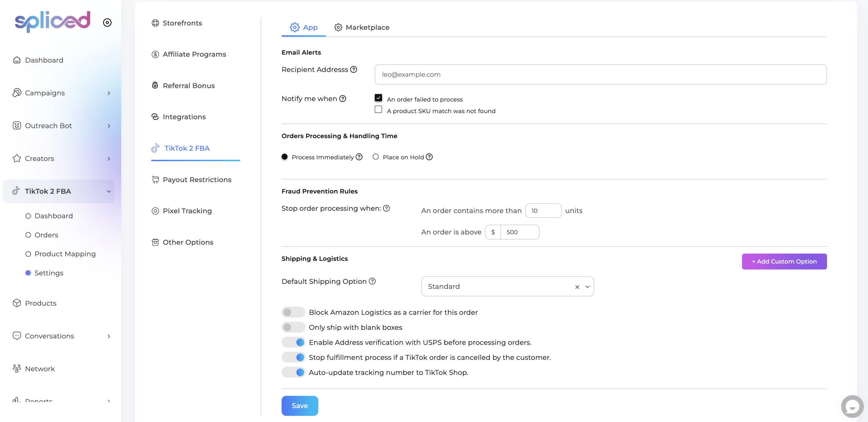Open Pixel Tracking settings section
Image resolution: width=868 pixels, height=422 pixels.
(187, 211)
